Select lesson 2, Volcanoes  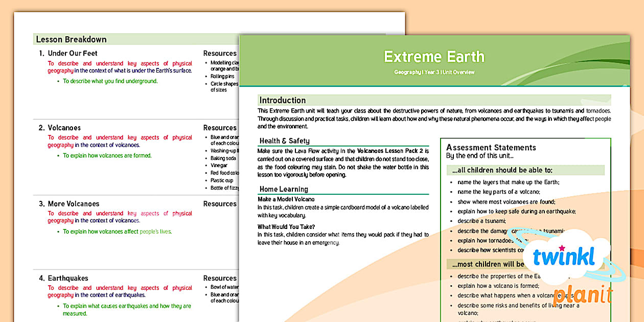61,127
